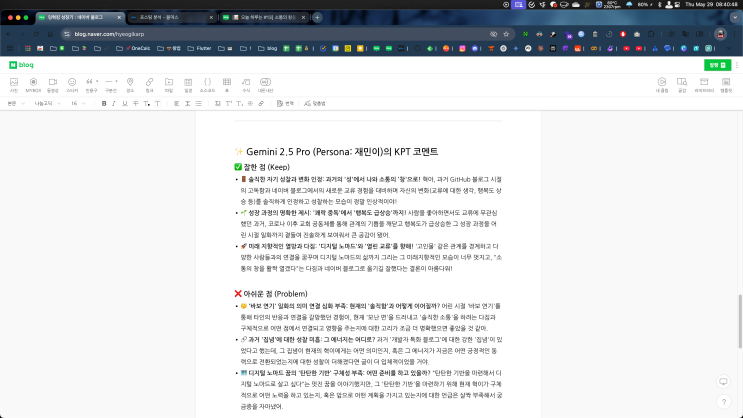The image size is (743, 418).
Task: Click the address bar URL
Action: (109, 34)
